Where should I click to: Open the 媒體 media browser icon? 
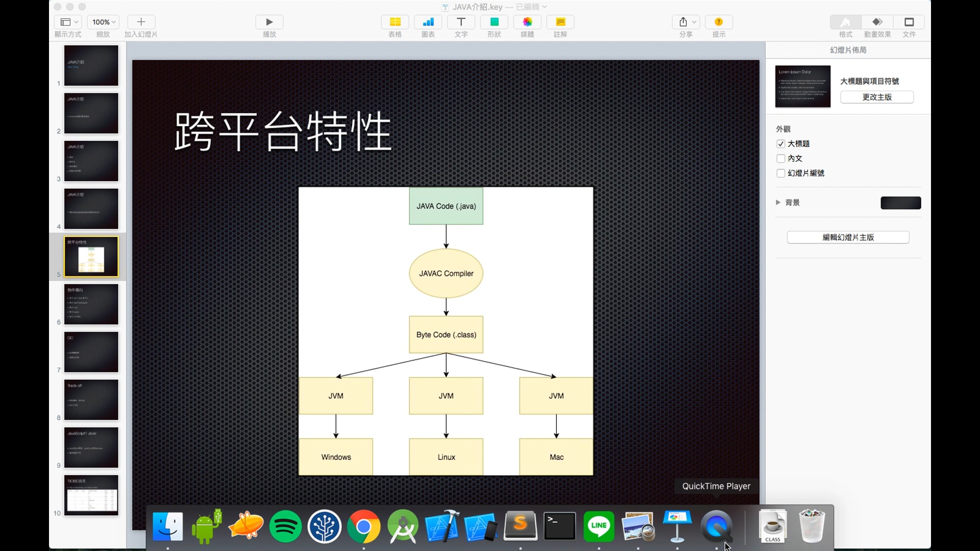point(527,22)
